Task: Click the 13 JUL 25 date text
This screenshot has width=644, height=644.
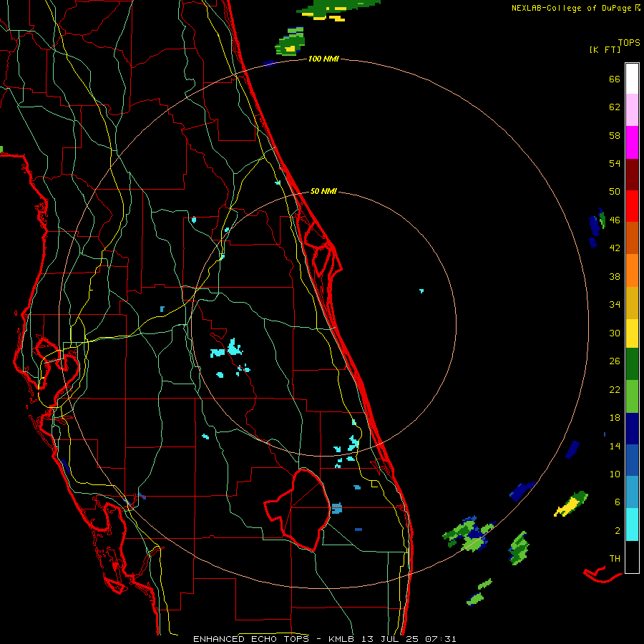Action: coord(390,639)
